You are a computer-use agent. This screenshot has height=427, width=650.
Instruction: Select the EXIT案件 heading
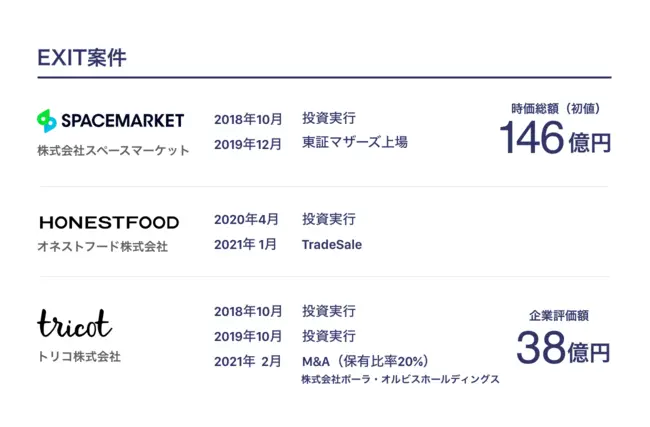(82, 57)
